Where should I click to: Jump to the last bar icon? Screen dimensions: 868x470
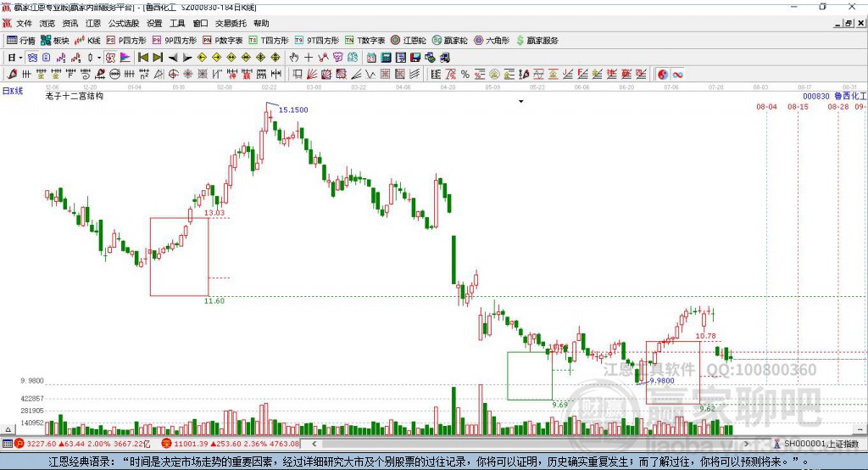158,58
